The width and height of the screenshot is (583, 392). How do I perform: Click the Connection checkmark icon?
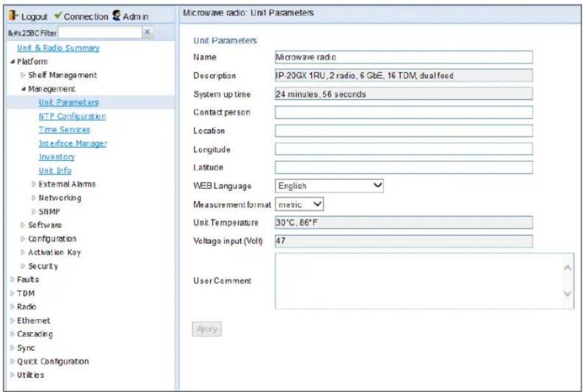58,16
